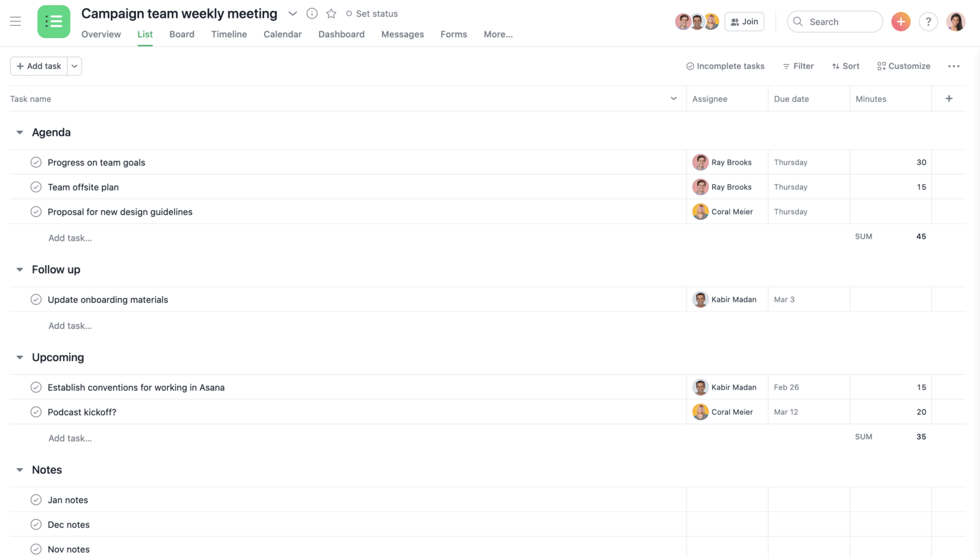980x558 pixels.
Task: Click Due date column header
Action: point(808,99)
